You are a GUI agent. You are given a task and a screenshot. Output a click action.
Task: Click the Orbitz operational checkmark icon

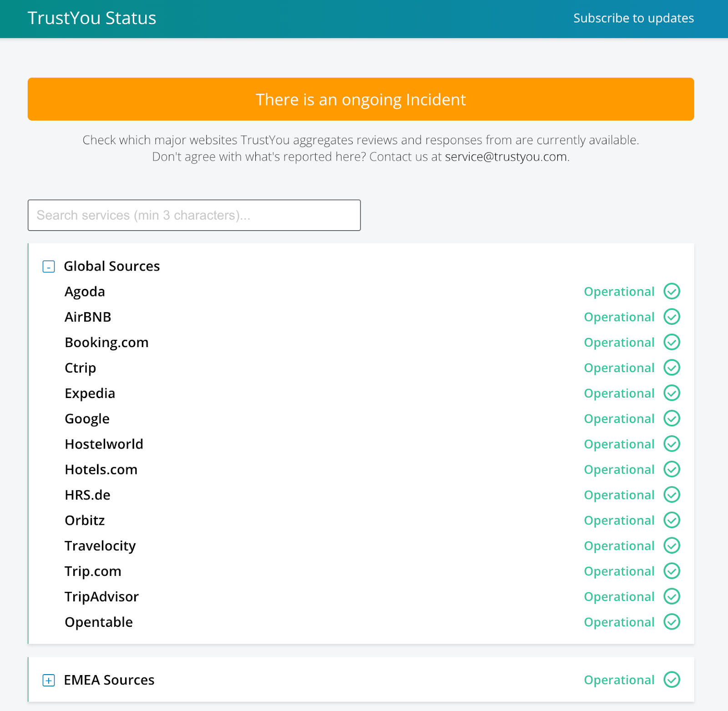click(x=672, y=520)
